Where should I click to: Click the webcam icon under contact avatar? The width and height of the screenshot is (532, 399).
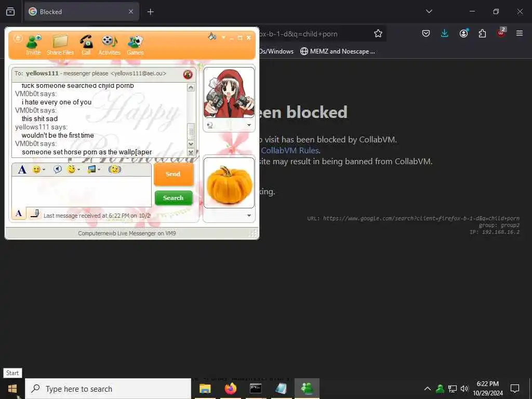[x=210, y=125]
